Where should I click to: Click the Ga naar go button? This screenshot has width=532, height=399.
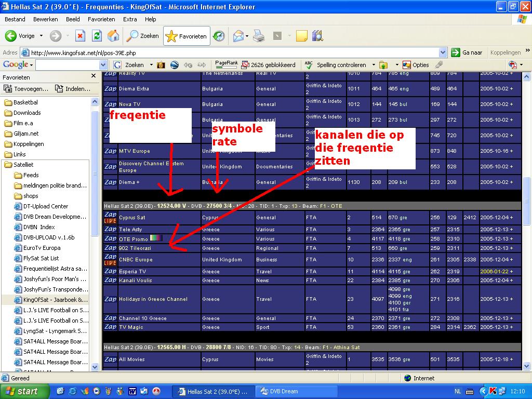pyautogui.click(x=467, y=52)
